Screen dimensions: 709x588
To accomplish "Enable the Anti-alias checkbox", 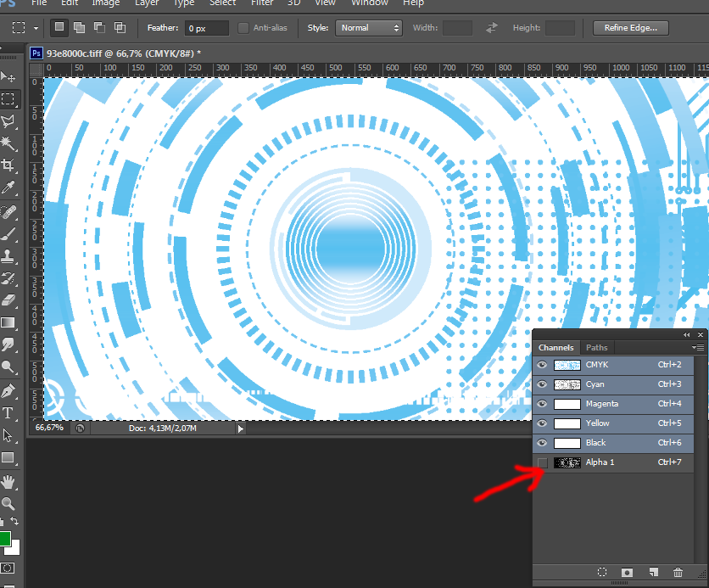I will point(243,28).
